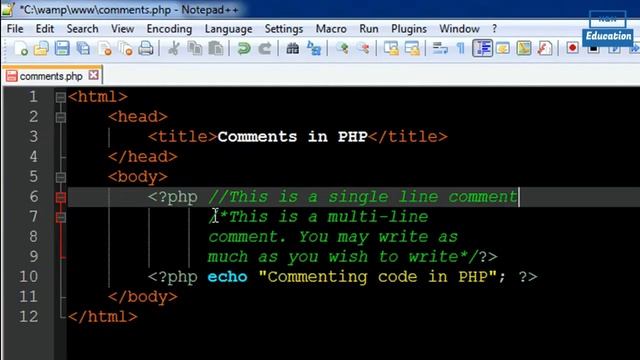Start macro recording with the red dot
Screen dimensions: 640x360
[x=573, y=48]
